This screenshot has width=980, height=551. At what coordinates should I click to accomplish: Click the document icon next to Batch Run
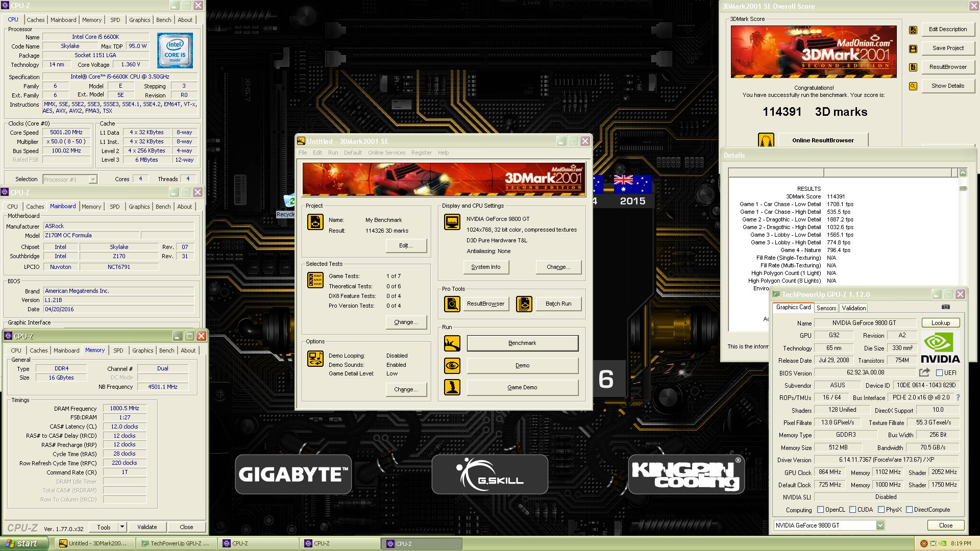coord(524,304)
